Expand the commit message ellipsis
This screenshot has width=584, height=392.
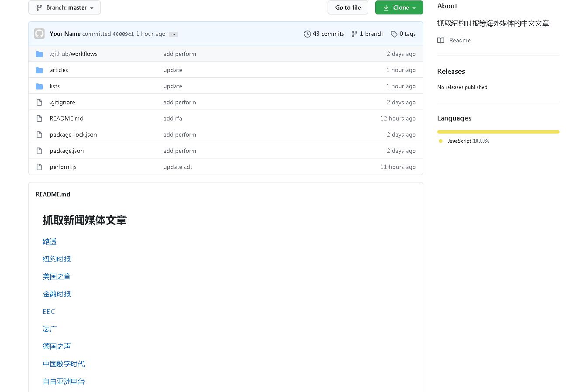(x=173, y=34)
